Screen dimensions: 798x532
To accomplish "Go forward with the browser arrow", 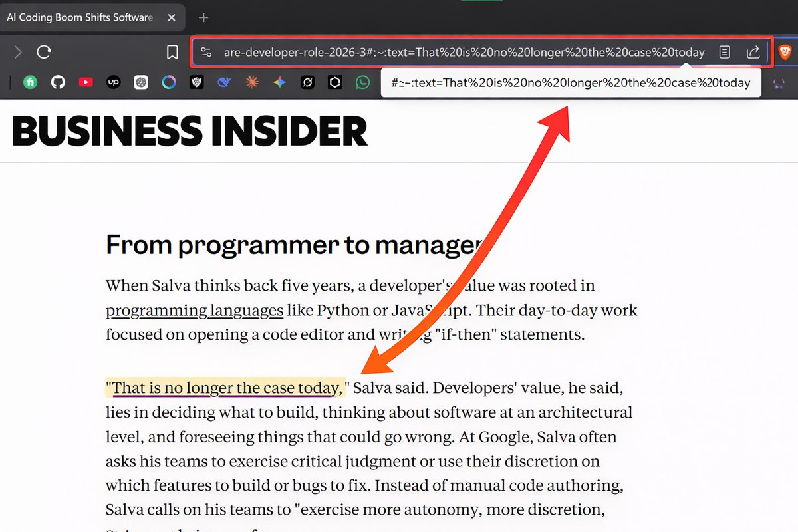I will tap(18, 52).
